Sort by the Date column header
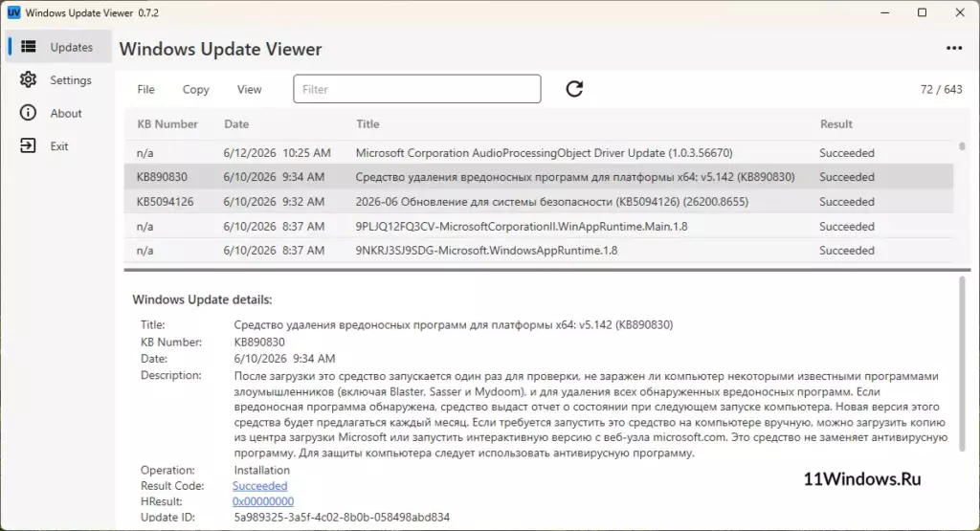This screenshot has width=980, height=531. pyautogui.click(x=236, y=123)
